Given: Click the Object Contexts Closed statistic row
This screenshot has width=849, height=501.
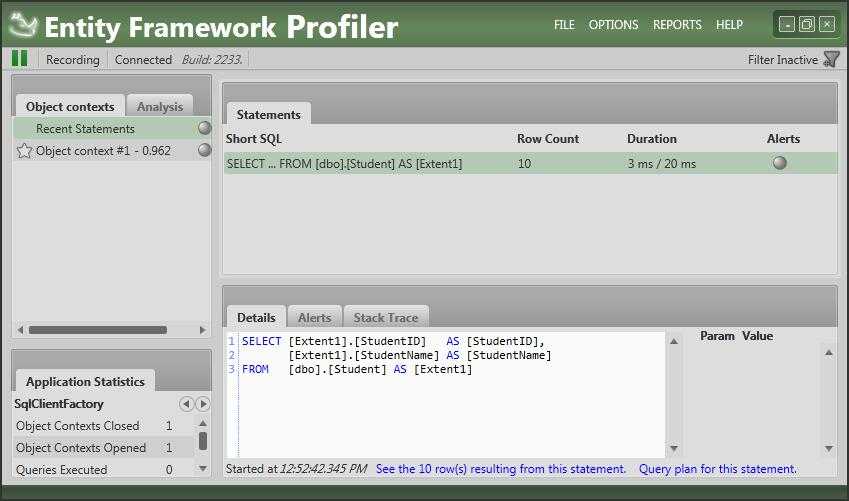Looking at the screenshot, I should tap(103, 426).
